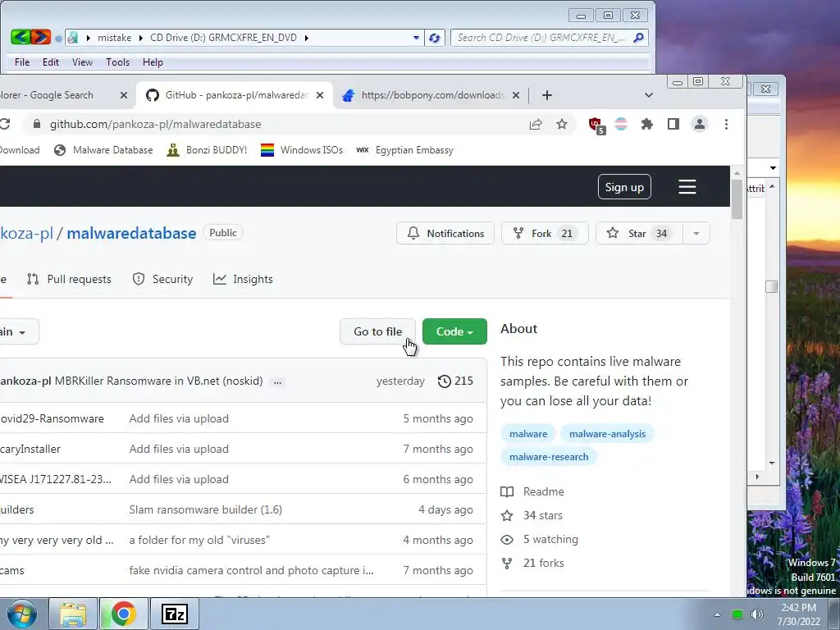The image size is (840, 630).
Task: Open the Bonzi BUDDY! bookmark
Action: 207,150
